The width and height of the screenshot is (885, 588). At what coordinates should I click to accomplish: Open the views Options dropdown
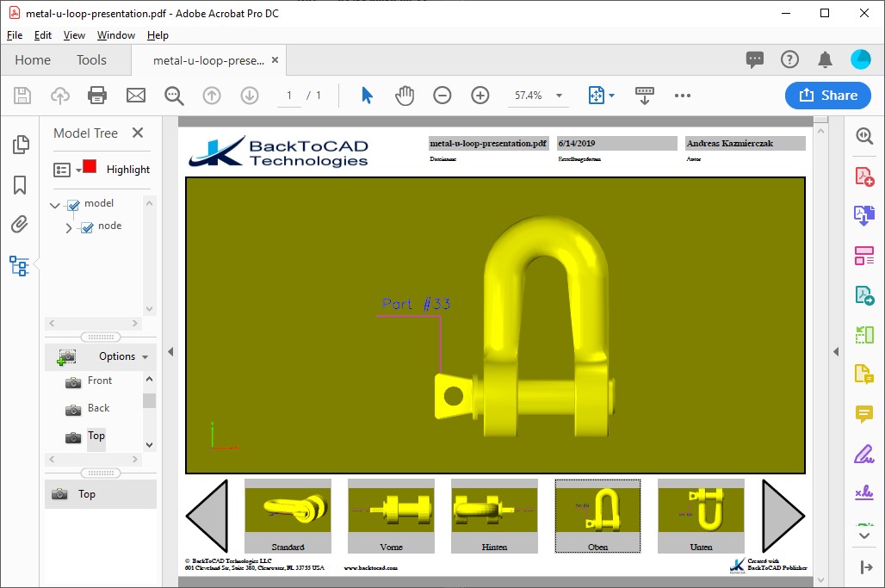point(123,356)
